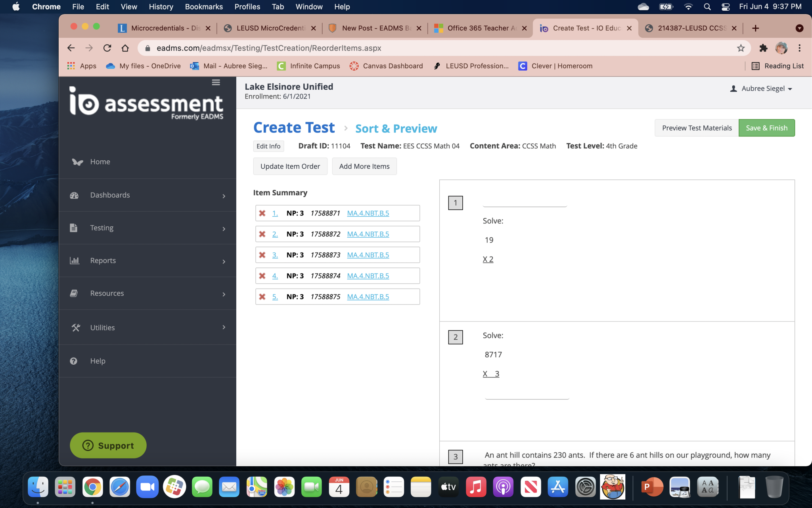812x508 pixels.
Task: Open the Bookmarks menu in menu bar
Action: coord(204,7)
